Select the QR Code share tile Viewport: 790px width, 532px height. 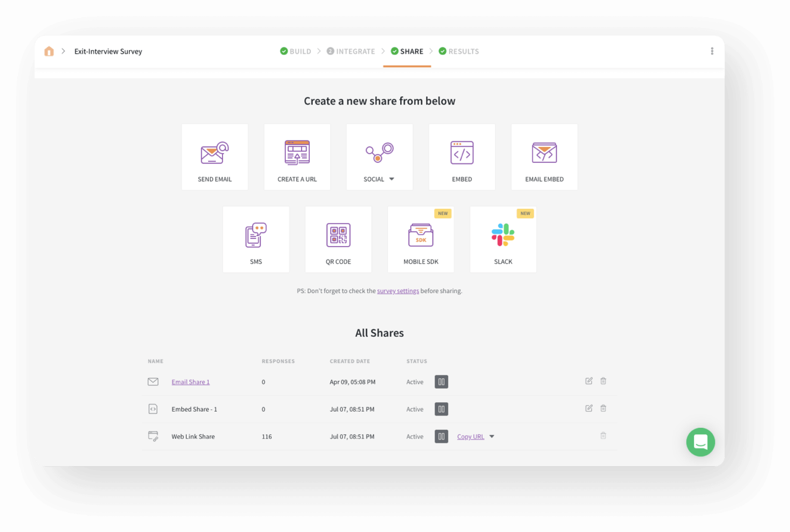338,239
